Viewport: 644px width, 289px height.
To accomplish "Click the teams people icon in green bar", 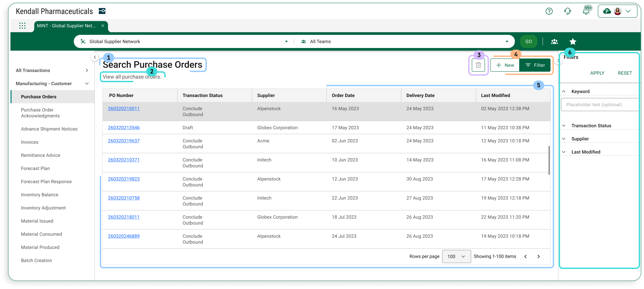I will click(554, 41).
